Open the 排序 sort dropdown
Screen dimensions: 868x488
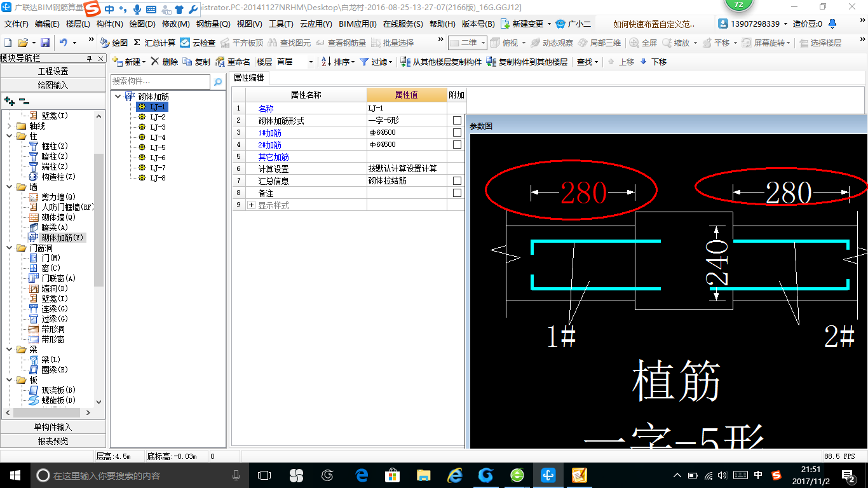[x=337, y=62]
